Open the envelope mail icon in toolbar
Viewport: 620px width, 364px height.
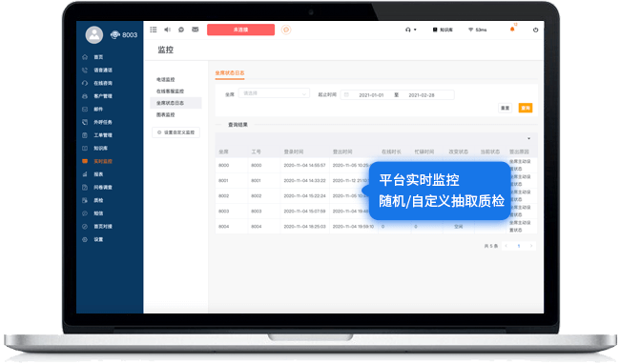coord(196,30)
